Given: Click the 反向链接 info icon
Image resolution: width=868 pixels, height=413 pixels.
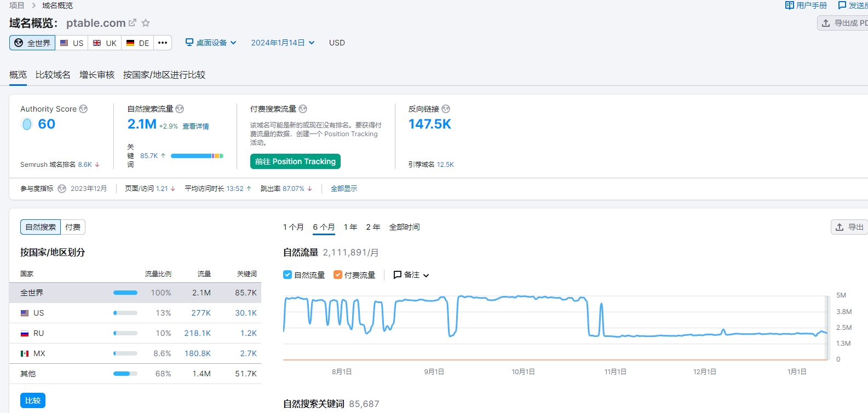Looking at the screenshot, I should (x=446, y=109).
